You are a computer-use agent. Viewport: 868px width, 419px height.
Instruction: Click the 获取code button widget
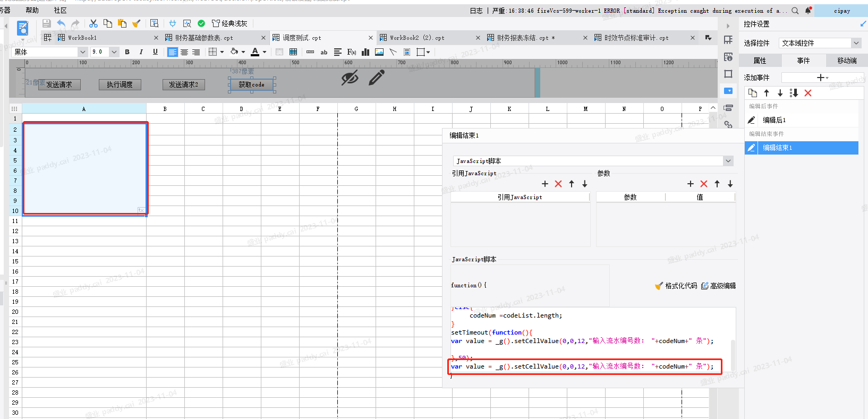pyautogui.click(x=252, y=84)
